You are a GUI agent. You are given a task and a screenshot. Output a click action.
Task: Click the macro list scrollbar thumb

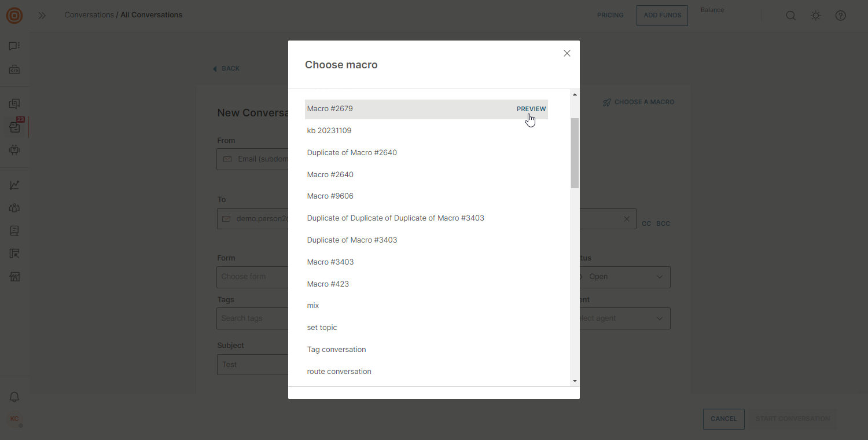pyautogui.click(x=575, y=153)
